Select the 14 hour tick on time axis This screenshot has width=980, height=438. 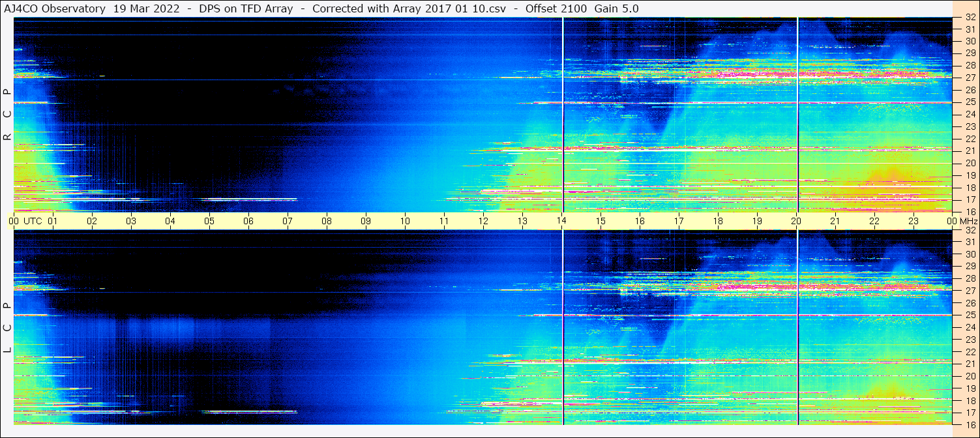pyautogui.click(x=561, y=221)
